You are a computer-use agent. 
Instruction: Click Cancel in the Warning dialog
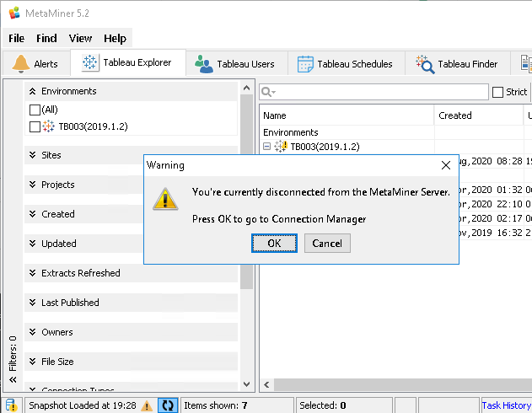click(x=327, y=243)
